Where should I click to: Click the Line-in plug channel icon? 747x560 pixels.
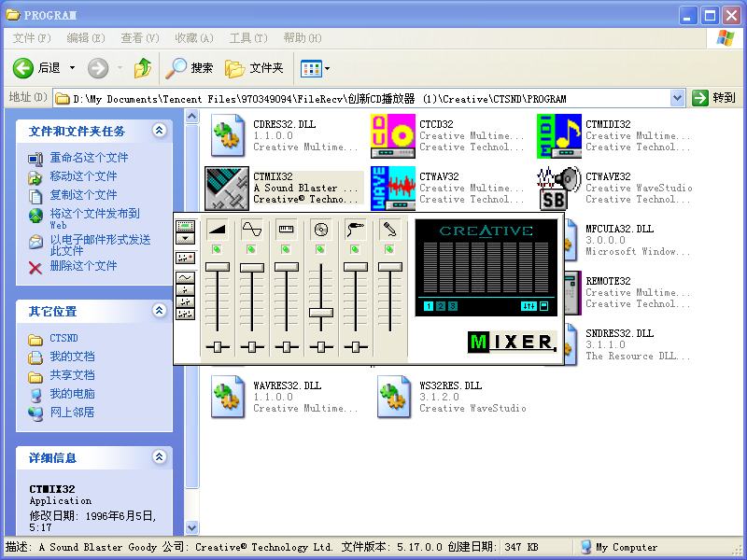pos(355,229)
